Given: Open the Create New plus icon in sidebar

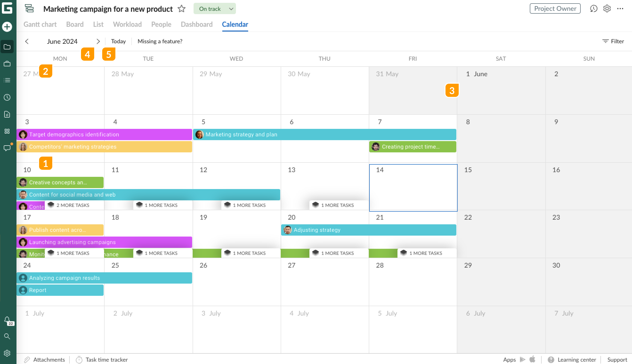Looking at the screenshot, I should pos(7,27).
